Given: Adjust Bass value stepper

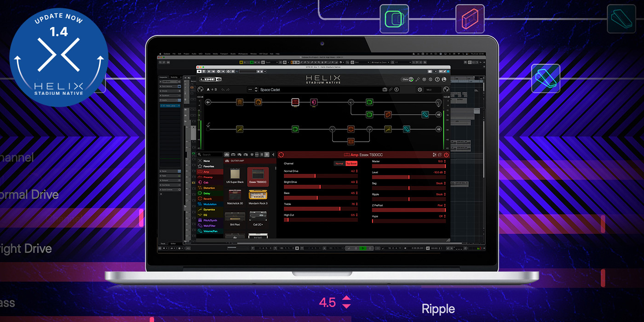Looking at the screenshot, I should click(356, 193).
